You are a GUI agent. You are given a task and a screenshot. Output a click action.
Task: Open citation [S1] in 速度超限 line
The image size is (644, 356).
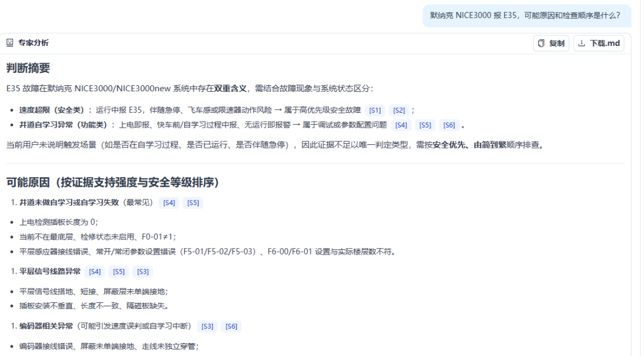pyautogui.click(x=374, y=110)
